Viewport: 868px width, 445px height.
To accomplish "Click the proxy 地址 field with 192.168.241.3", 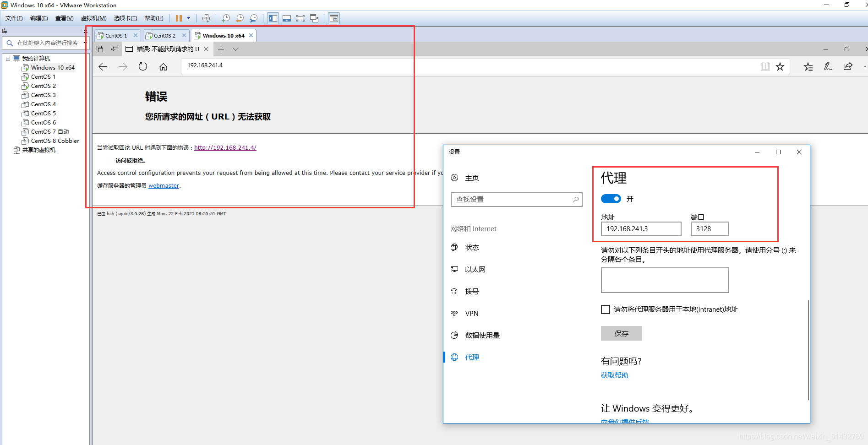I will tap(641, 229).
